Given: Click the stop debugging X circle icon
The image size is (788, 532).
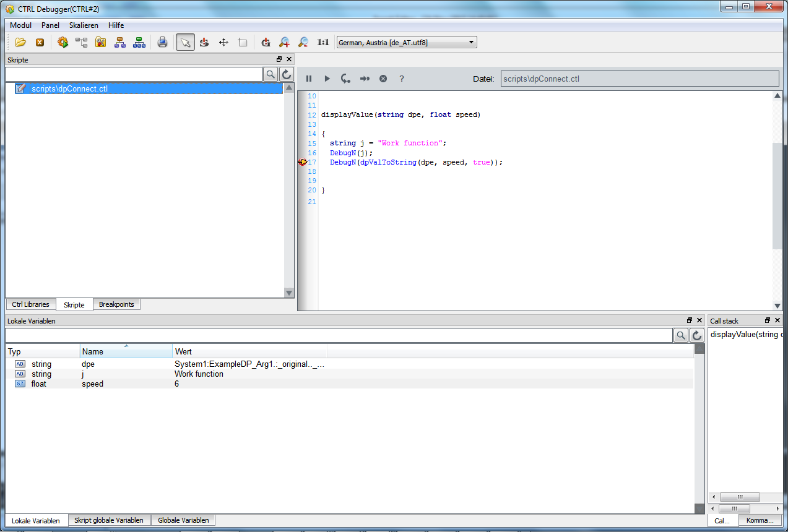Looking at the screenshot, I should click(383, 79).
